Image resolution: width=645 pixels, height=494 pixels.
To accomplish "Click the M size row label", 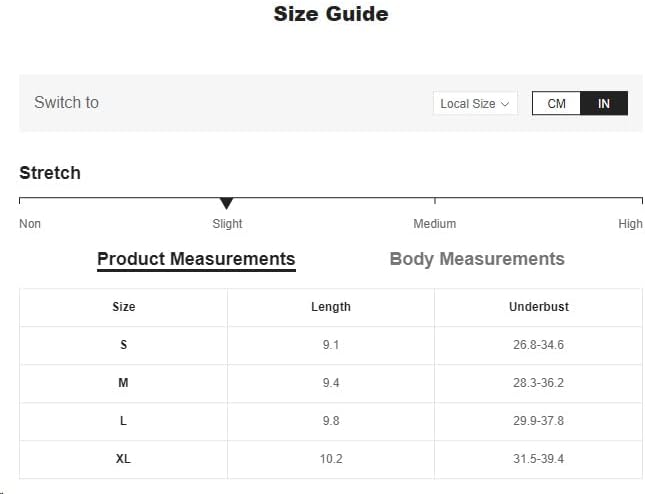I will point(123,383).
